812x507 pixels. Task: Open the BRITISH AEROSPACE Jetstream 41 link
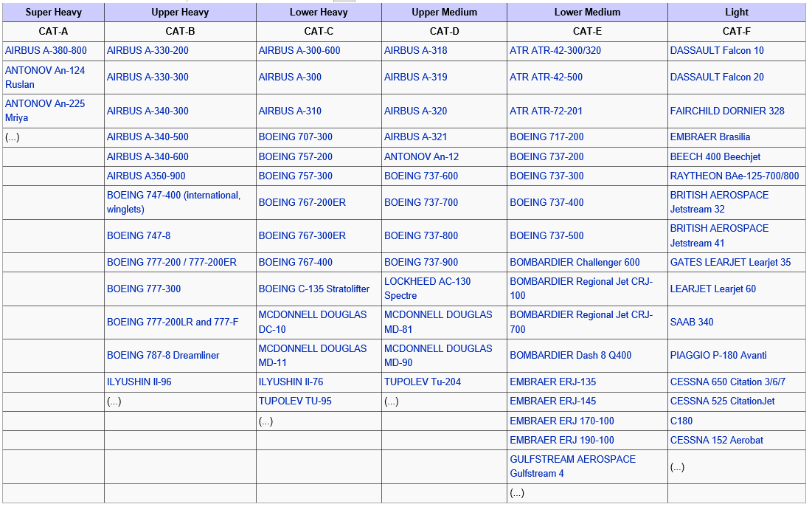(720, 235)
